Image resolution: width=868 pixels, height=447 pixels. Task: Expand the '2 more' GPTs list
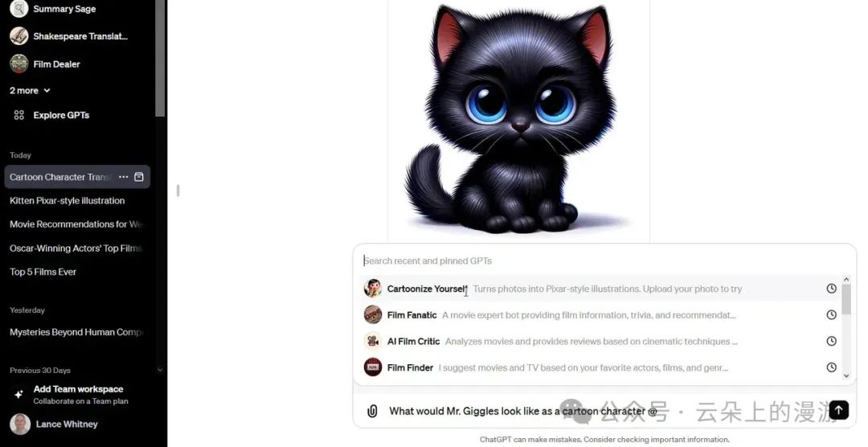pos(30,90)
